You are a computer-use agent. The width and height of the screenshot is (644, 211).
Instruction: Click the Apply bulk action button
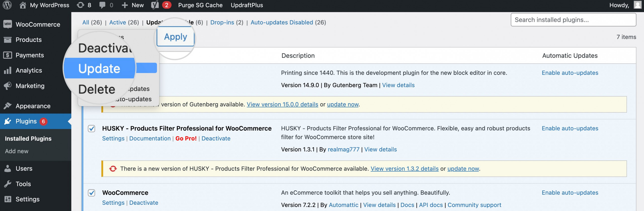click(x=176, y=37)
